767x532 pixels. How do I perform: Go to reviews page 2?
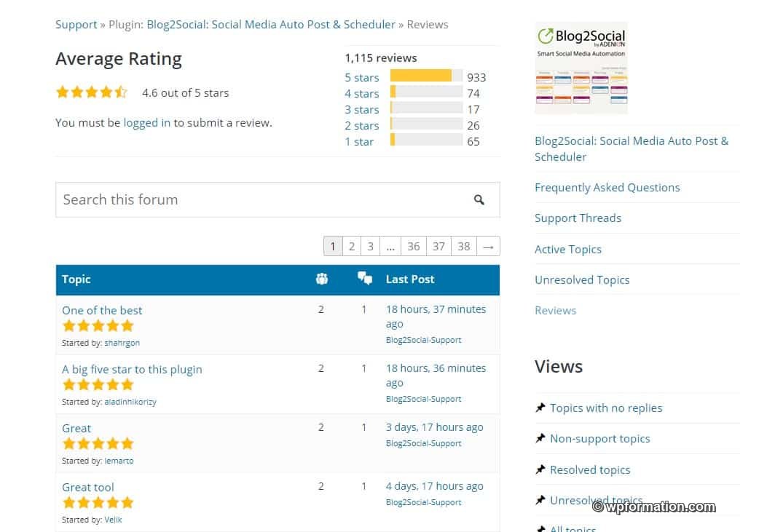coord(352,246)
